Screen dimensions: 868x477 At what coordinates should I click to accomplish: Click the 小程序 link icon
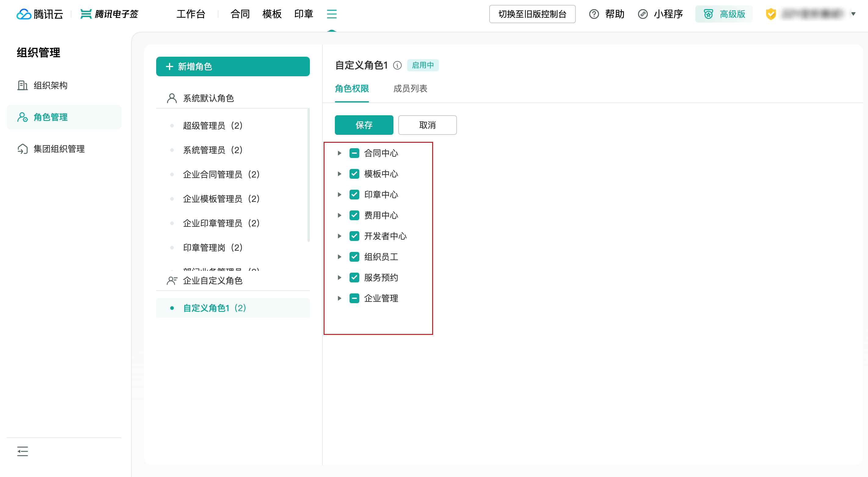[643, 14]
